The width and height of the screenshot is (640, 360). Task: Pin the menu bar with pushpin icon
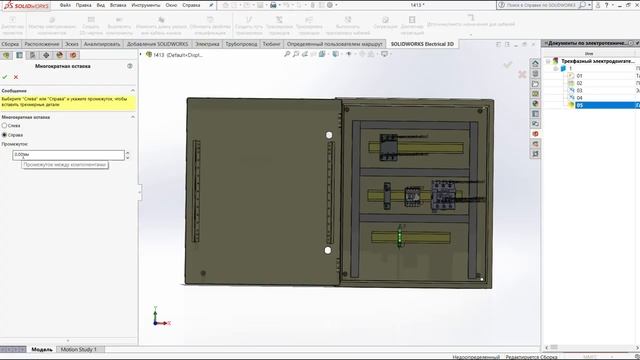pyautogui.click(x=211, y=5)
